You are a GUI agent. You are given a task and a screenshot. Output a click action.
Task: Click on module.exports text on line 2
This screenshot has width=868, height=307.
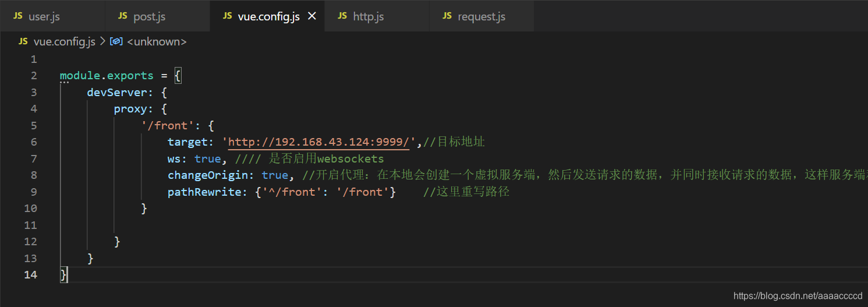[x=107, y=76]
